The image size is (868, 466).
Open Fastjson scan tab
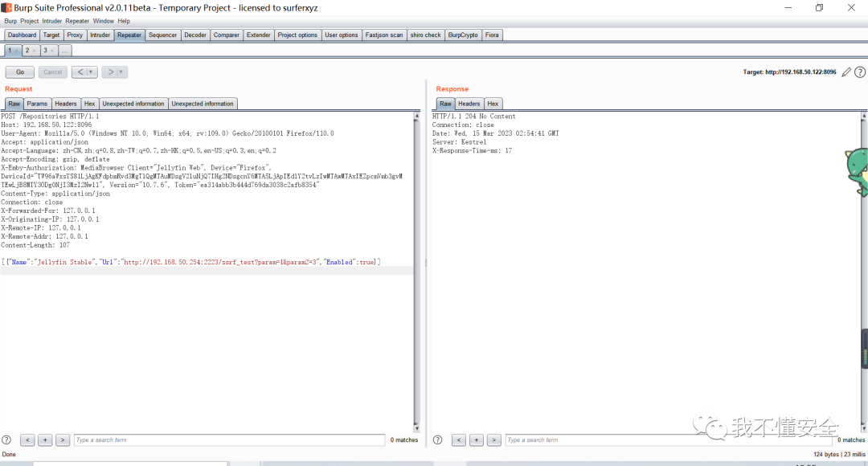pyautogui.click(x=384, y=35)
